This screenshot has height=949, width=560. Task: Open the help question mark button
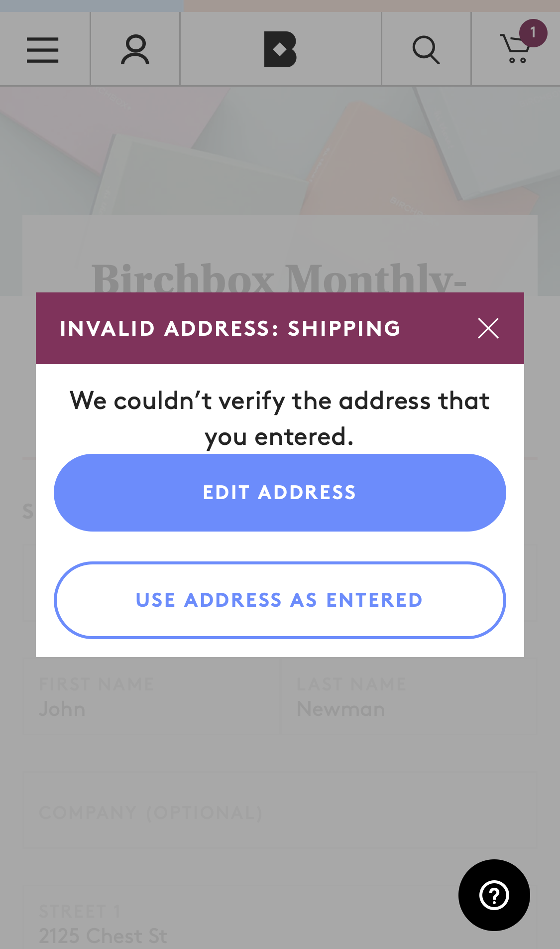[493, 895]
